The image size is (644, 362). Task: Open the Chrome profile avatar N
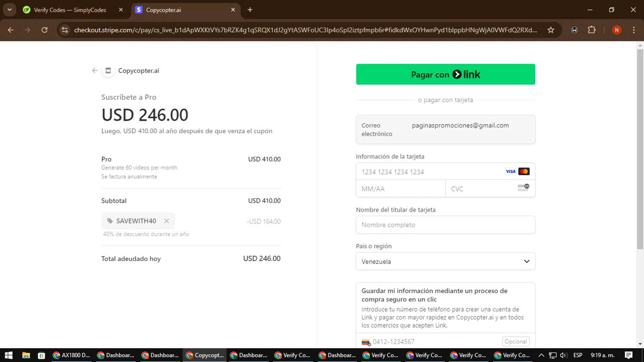[617, 30]
